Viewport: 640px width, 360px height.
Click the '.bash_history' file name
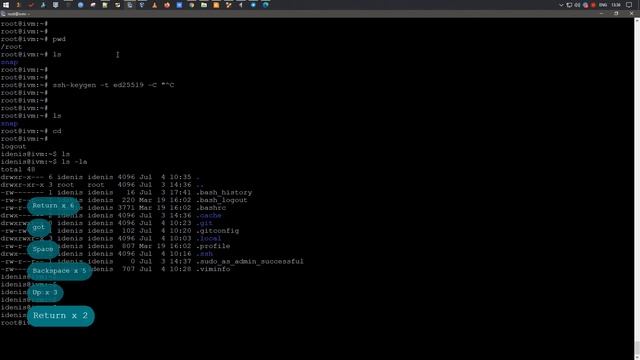pyautogui.click(x=224, y=193)
